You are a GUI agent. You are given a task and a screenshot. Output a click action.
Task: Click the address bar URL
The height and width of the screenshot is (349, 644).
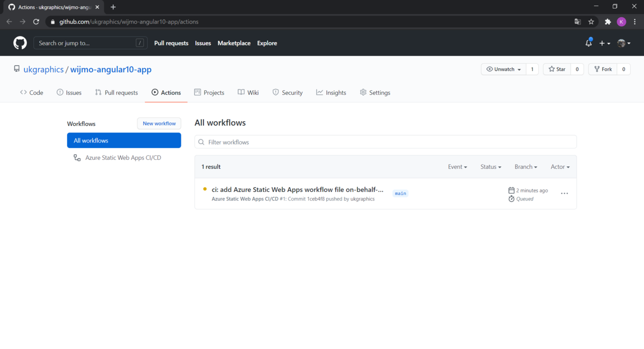click(x=129, y=21)
